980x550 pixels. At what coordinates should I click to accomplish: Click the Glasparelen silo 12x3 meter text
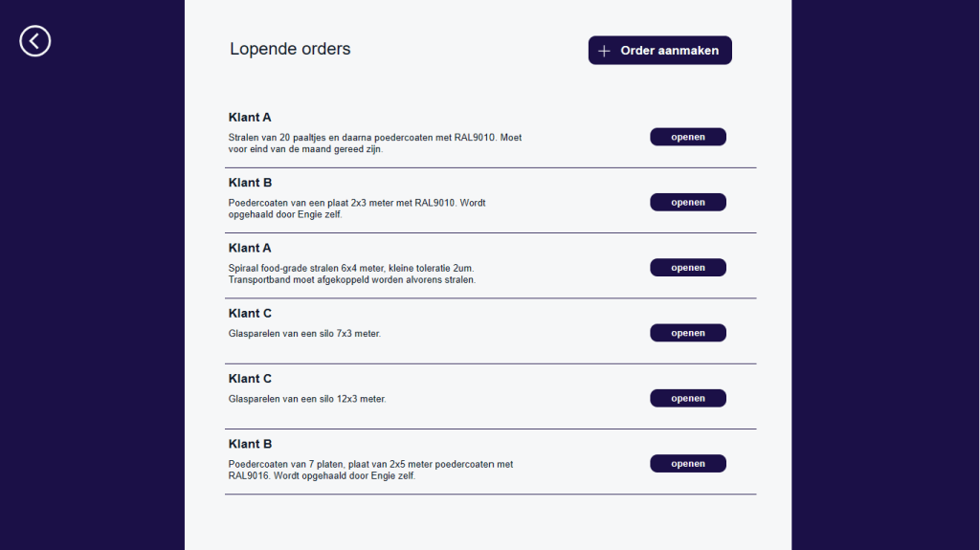pos(307,399)
